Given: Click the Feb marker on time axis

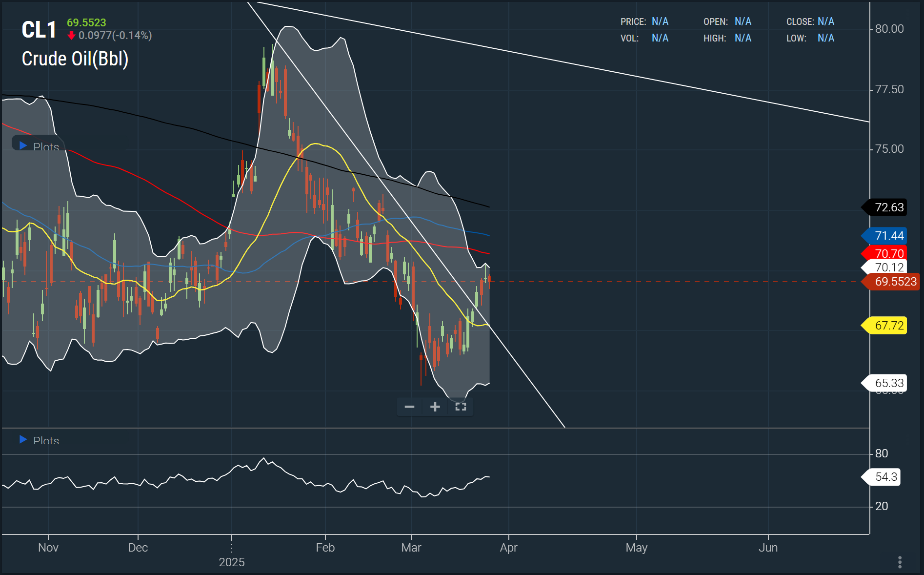Looking at the screenshot, I should pyautogui.click(x=325, y=548).
